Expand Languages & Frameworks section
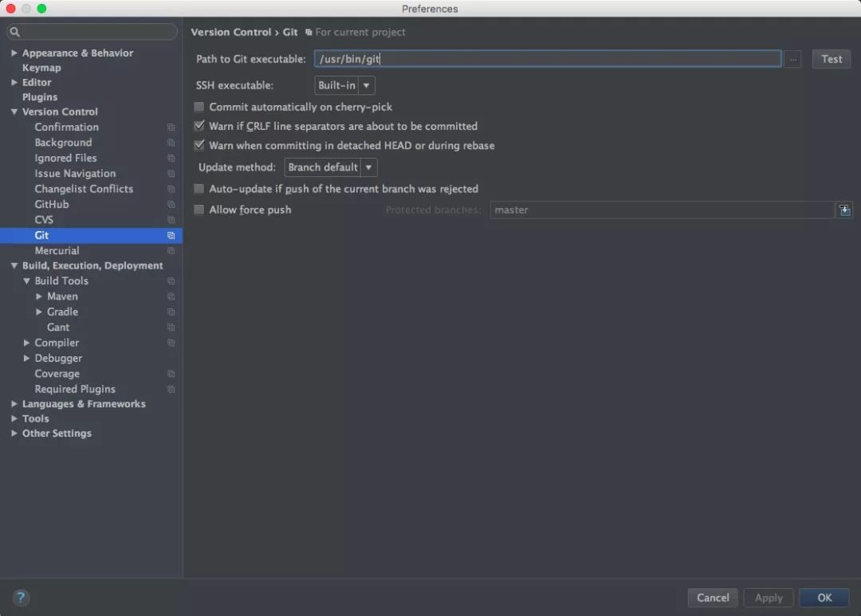The image size is (861, 616). [x=14, y=403]
